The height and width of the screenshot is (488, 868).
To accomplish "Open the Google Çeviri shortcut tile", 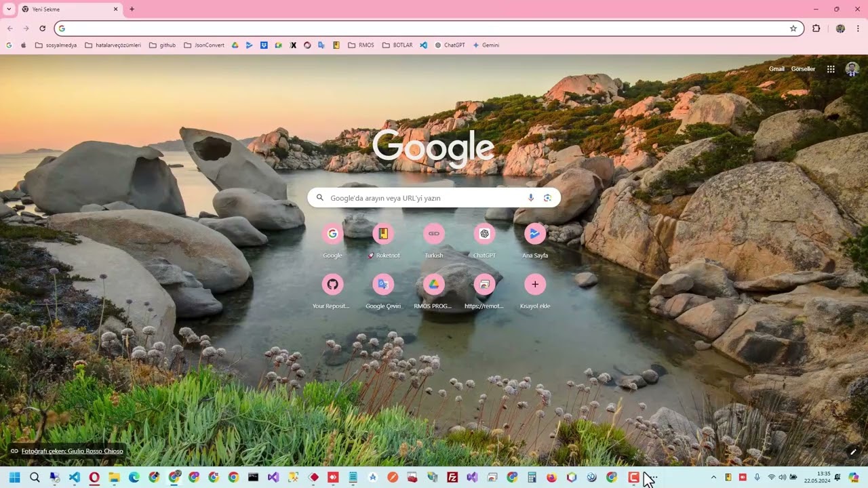I will coord(383,291).
